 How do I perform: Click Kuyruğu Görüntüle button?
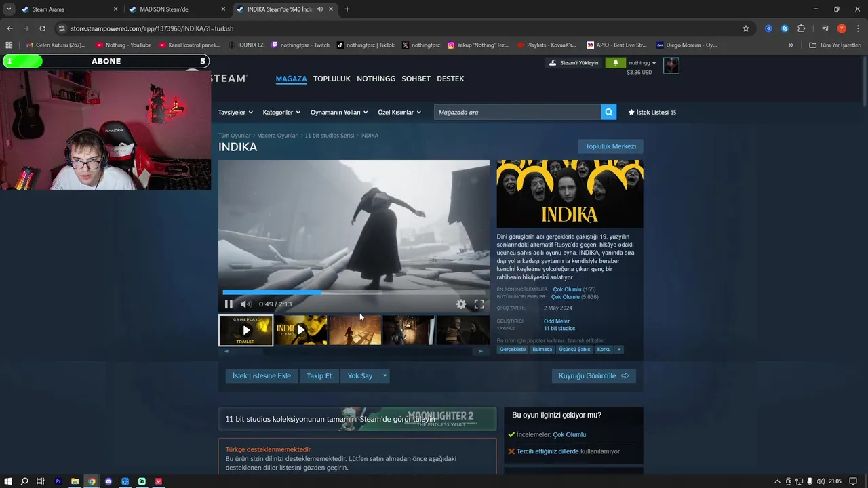tap(594, 375)
